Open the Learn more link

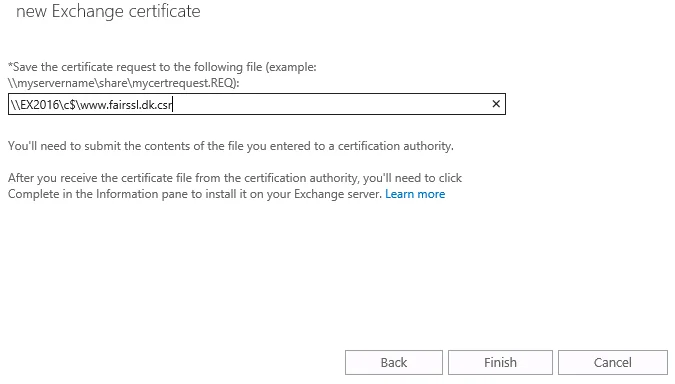click(415, 194)
